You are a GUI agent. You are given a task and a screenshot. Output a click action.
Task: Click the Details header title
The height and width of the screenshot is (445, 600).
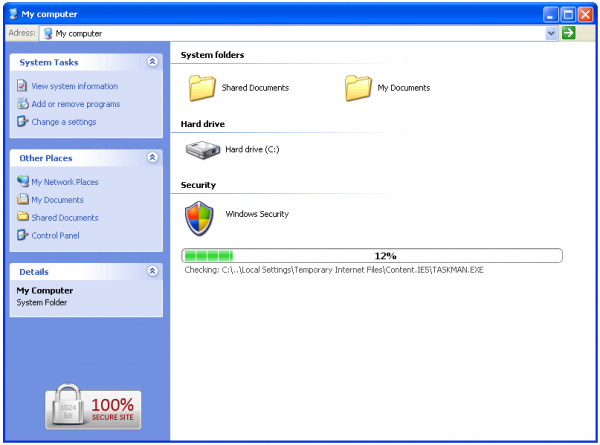(34, 272)
